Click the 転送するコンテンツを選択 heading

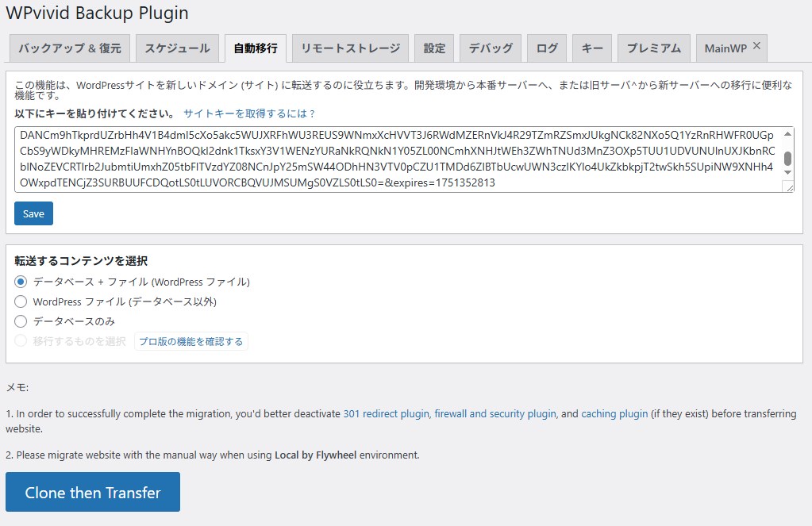81,261
